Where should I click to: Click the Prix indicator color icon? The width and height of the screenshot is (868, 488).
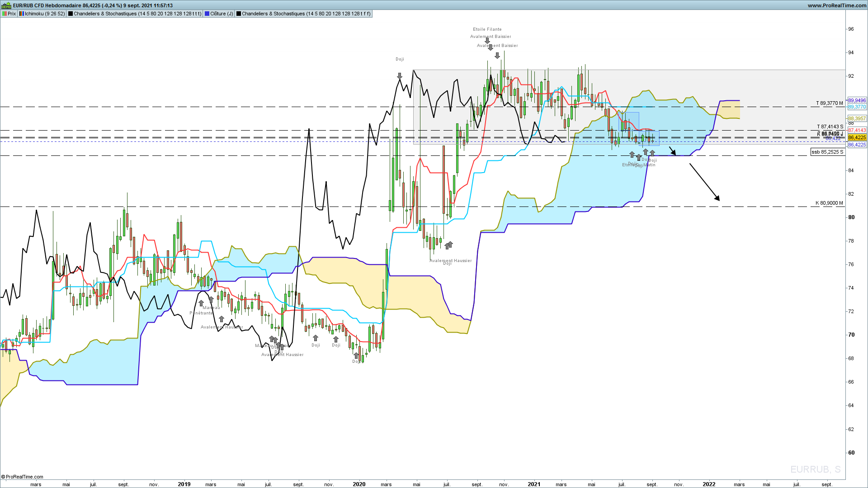pyautogui.click(x=5, y=14)
